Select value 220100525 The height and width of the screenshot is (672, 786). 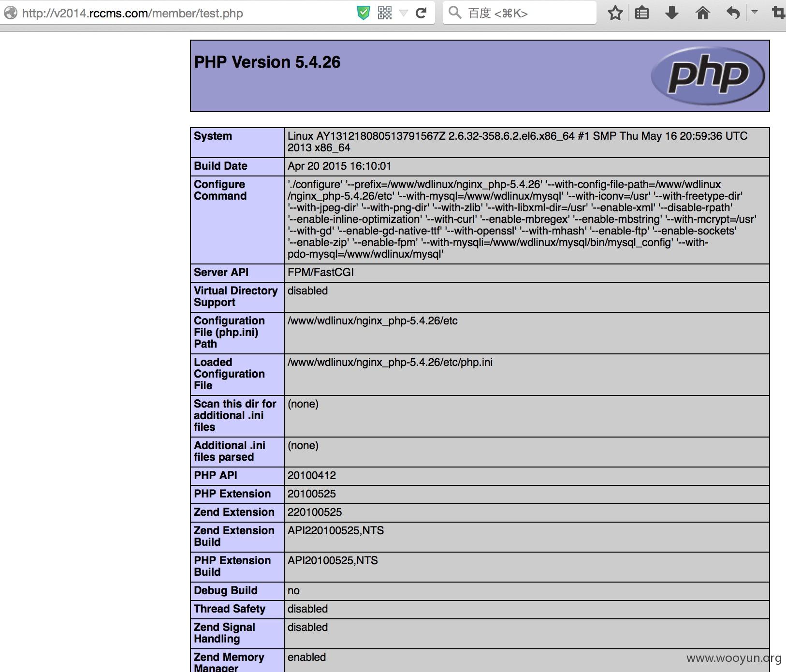tap(315, 512)
